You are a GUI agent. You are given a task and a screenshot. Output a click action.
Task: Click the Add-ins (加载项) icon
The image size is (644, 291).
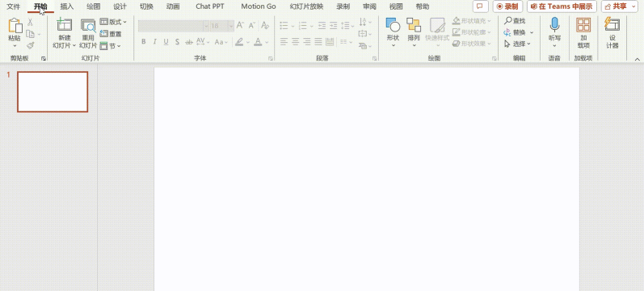[583, 25]
